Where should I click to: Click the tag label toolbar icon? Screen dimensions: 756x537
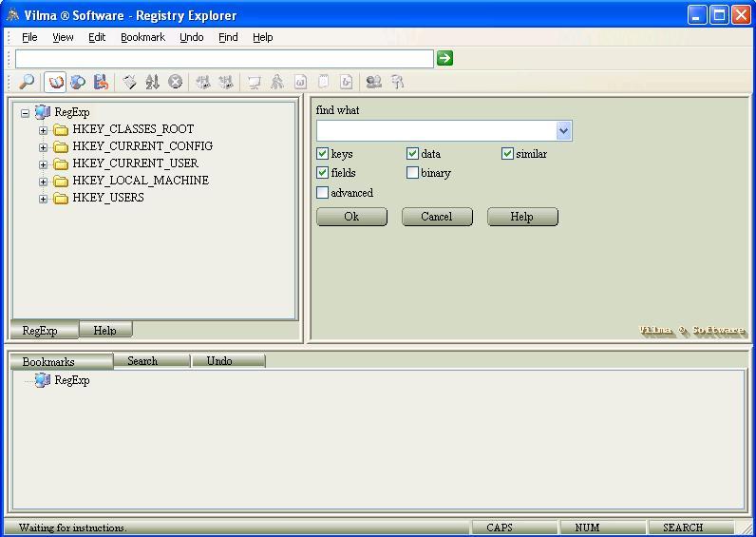click(x=129, y=82)
